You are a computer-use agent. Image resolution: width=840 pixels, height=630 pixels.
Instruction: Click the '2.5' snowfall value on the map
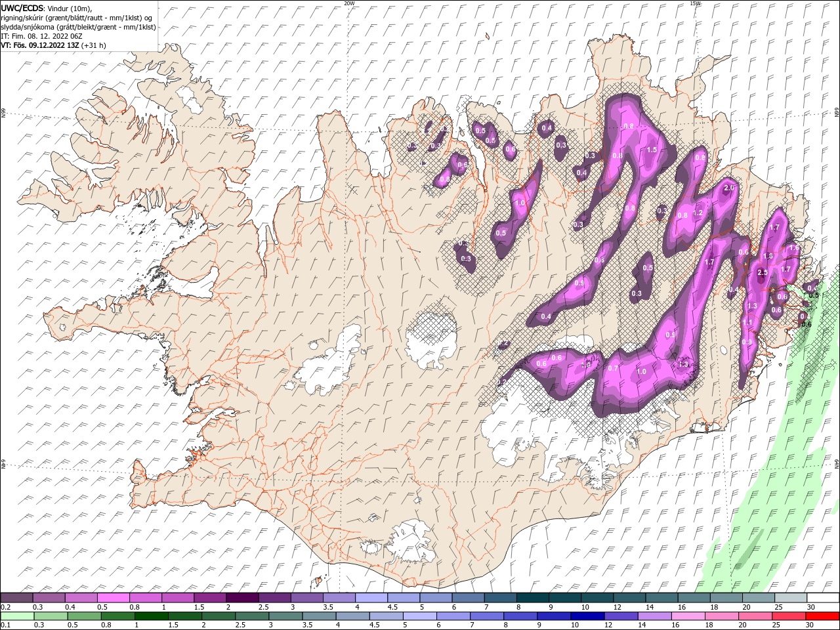click(x=762, y=272)
